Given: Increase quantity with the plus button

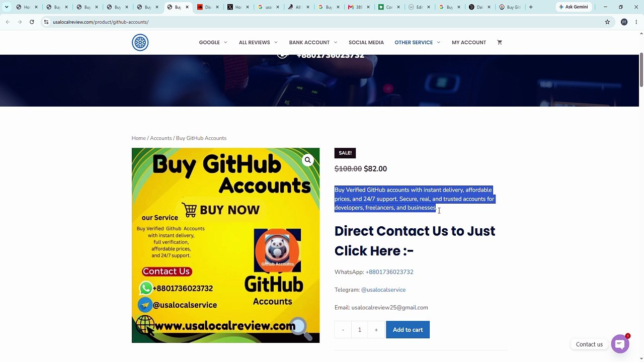Looking at the screenshot, I should pyautogui.click(x=376, y=330).
